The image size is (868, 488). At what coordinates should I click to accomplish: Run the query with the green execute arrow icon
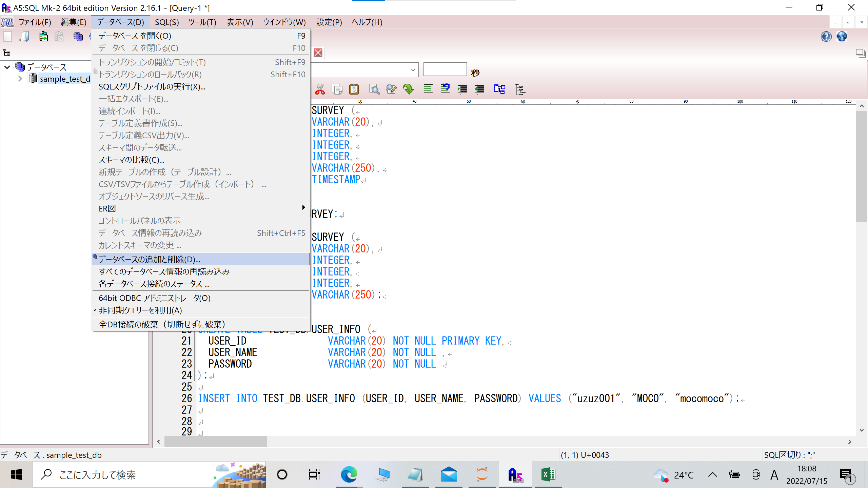pos(408,89)
